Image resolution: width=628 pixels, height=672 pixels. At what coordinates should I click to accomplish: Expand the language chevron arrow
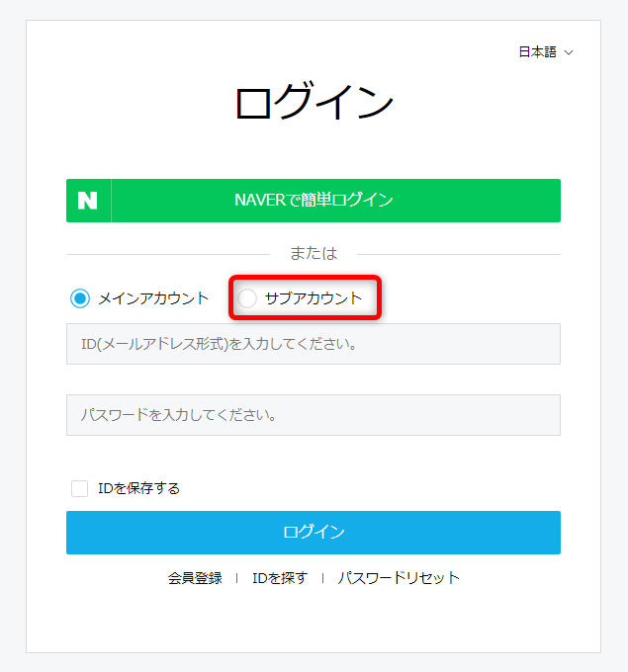(569, 52)
